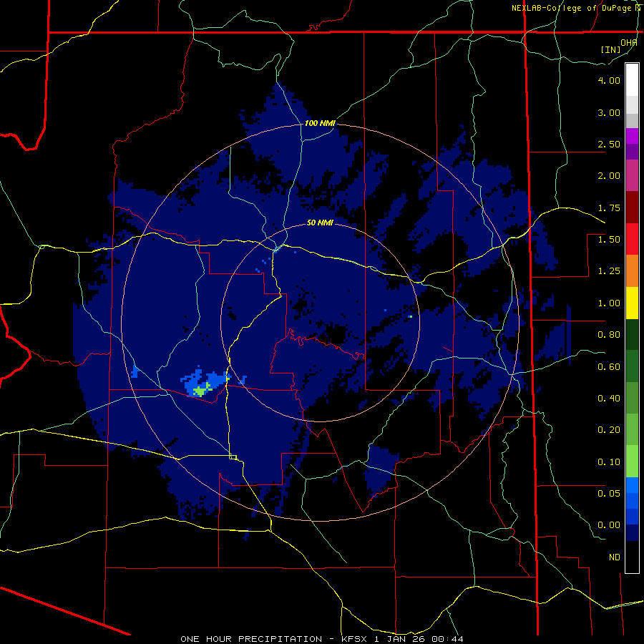Screen dimensions: 644x644
Task: Click the '1.75' scale label
Action: [609, 208]
